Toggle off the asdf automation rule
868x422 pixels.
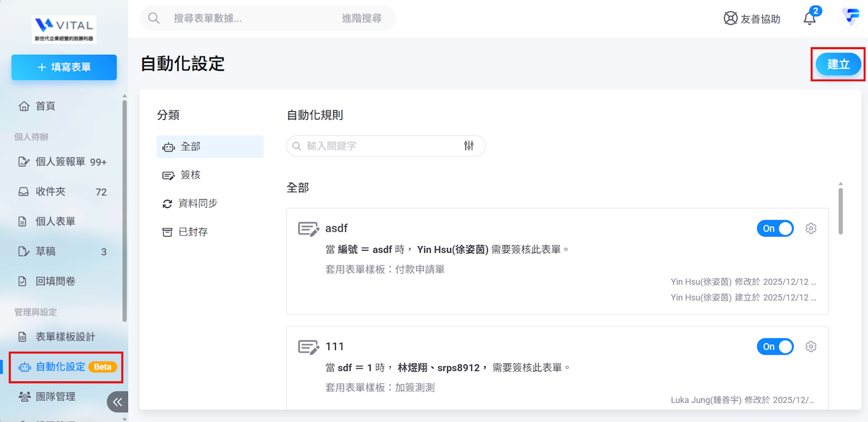pyautogui.click(x=775, y=228)
